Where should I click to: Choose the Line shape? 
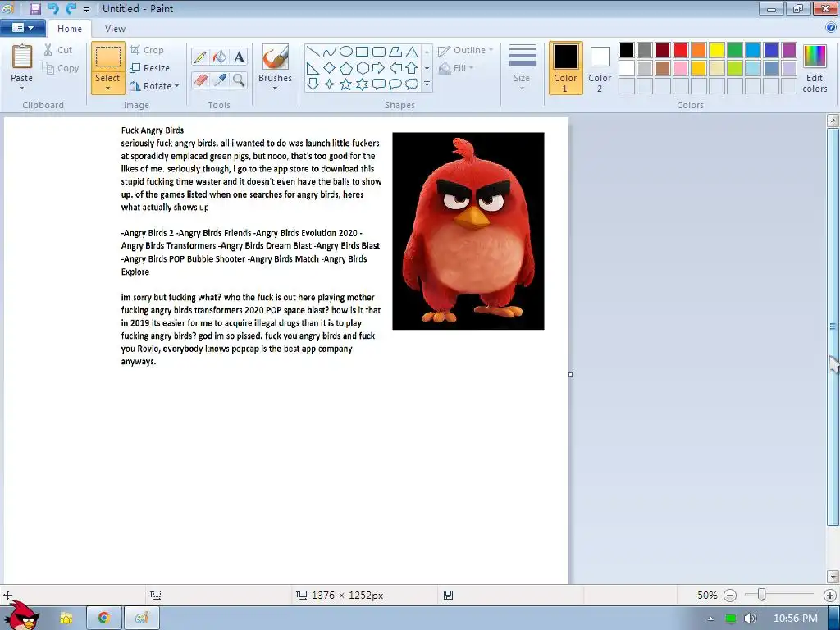click(313, 52)
